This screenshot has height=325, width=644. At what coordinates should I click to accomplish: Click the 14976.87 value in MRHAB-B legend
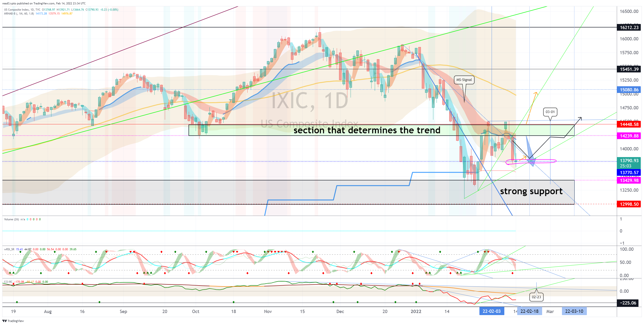[x=67, y=14]
